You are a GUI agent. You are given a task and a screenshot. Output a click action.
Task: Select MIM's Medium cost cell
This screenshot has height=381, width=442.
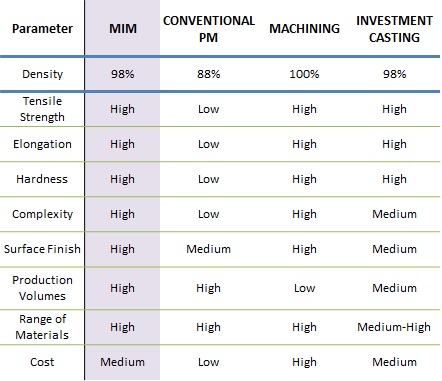[x=123, y=362]
